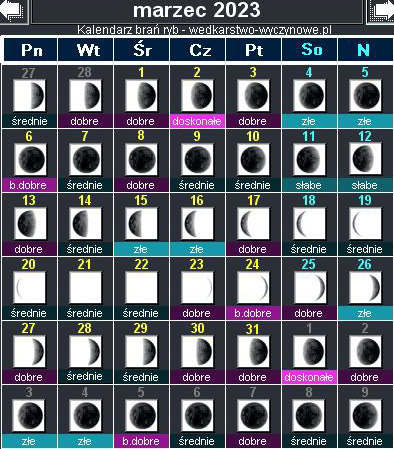The image size is (394, 449).
Task: Click the dobre rating under April 7
Action: (x=253, y=441)
